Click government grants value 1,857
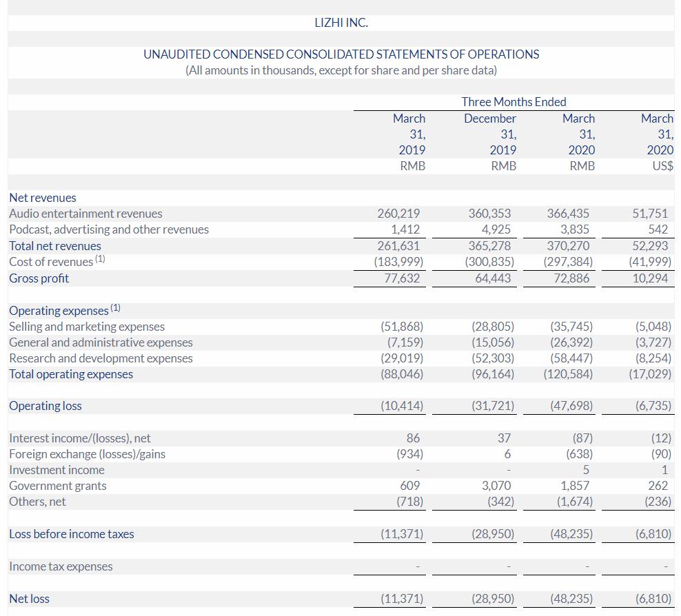The width and height of the screenshot is (681, 616). coord(575,486)
